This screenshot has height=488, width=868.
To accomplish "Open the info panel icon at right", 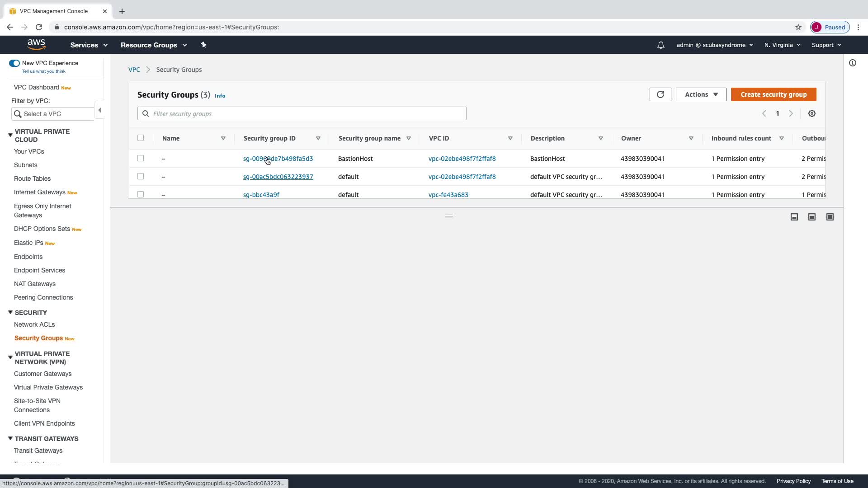I will 852,63.
